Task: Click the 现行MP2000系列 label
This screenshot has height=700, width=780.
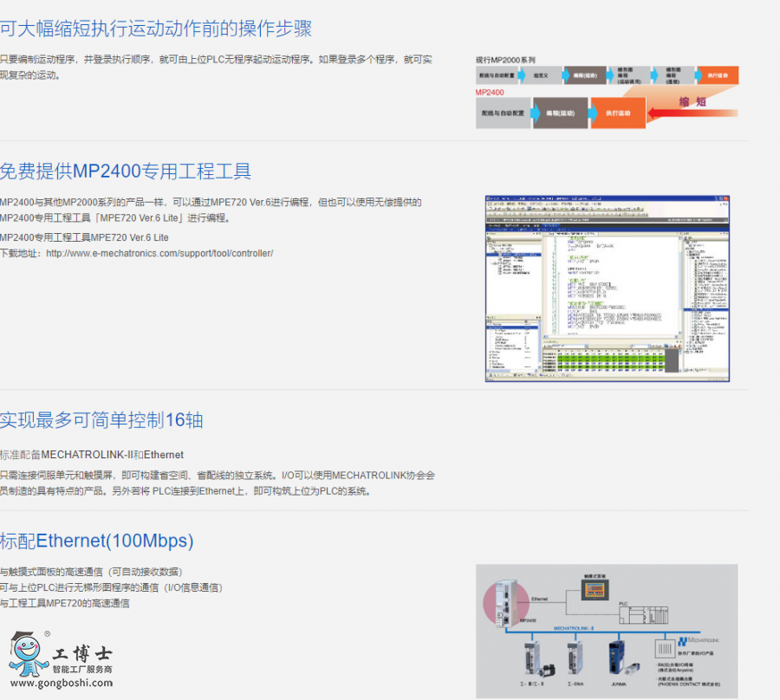Action: click(505, 60)
